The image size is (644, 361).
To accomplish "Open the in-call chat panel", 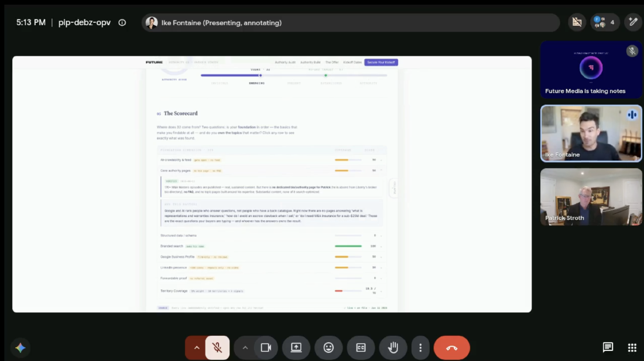I will [x=608, y=348].
